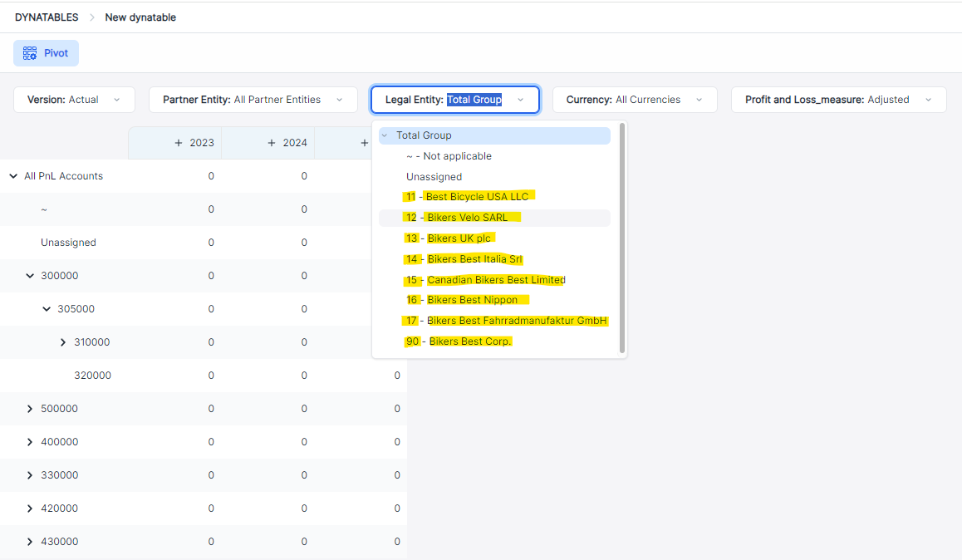Open the Currency filter dropdown
This screenshot has height=560, width=962.
634,100
